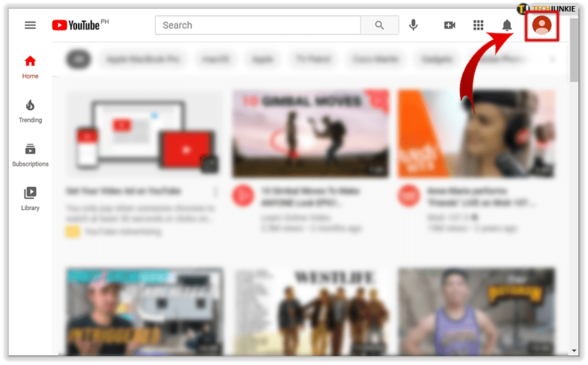Open Subscriptions in the sidebar

[30, 155]
